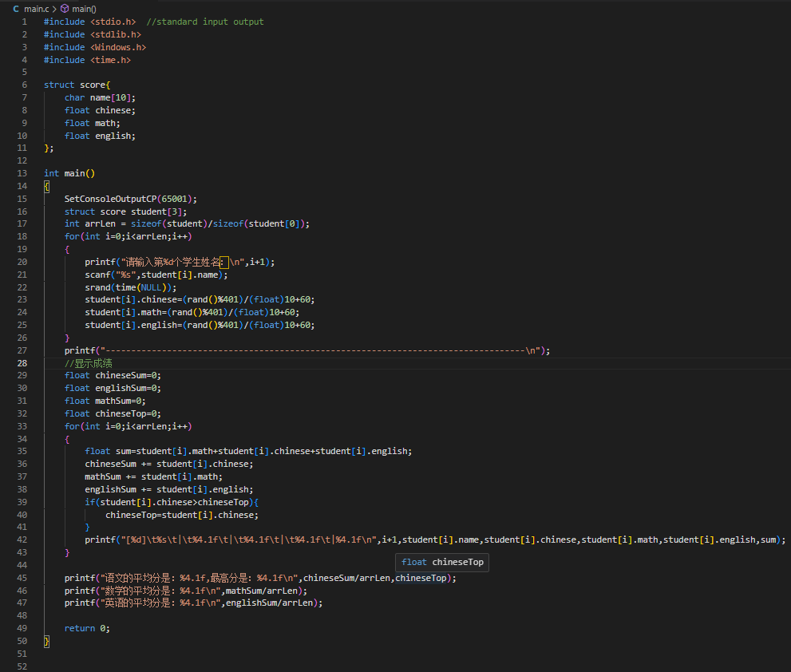Click the breadcrumb chevron after main.c
The width and height of the screenshot is (791, 672).
(53, 8)
